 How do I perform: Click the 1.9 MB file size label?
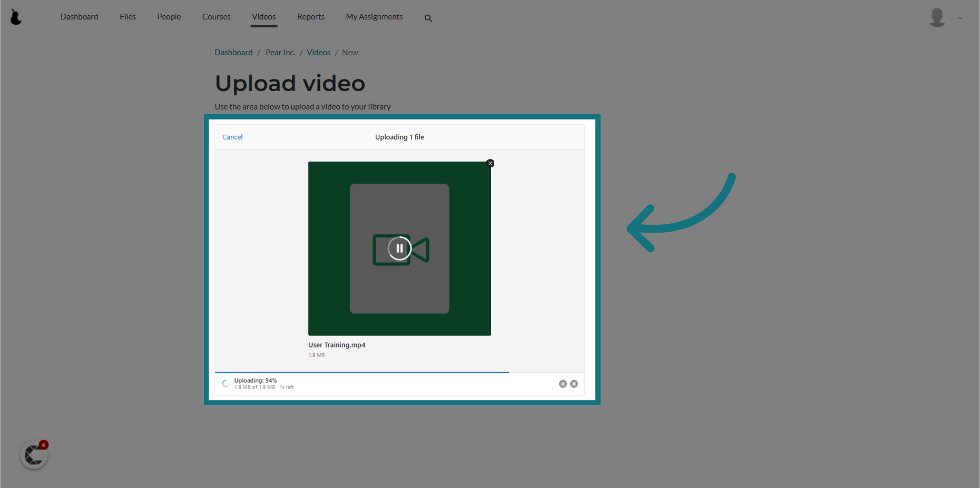(317, 355)
